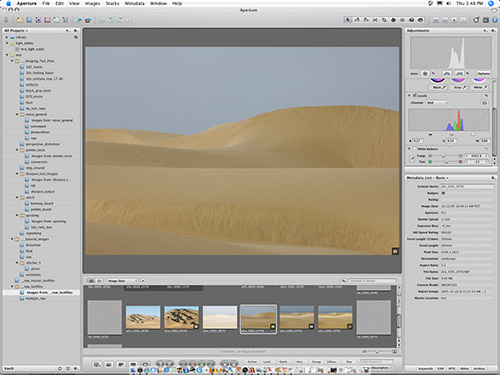Toggle the White Balance adjustment checkbox
500x375 pixels.
[x=415, y=149]
